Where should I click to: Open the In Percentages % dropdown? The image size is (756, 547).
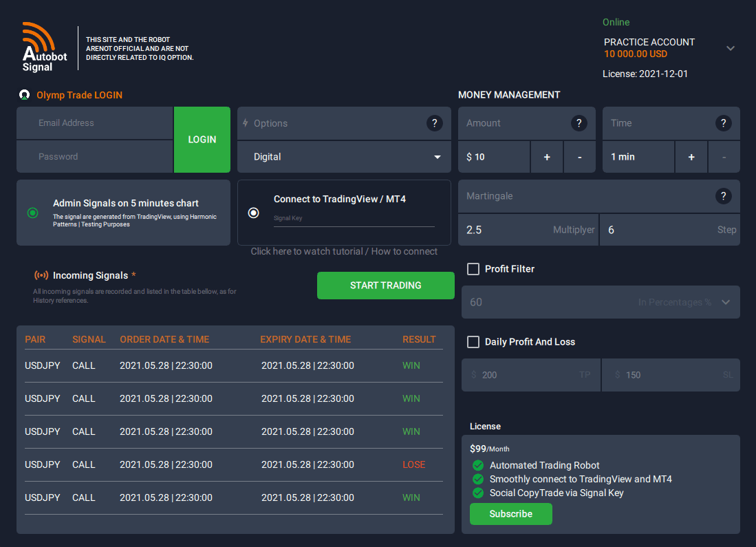point(726,302)
